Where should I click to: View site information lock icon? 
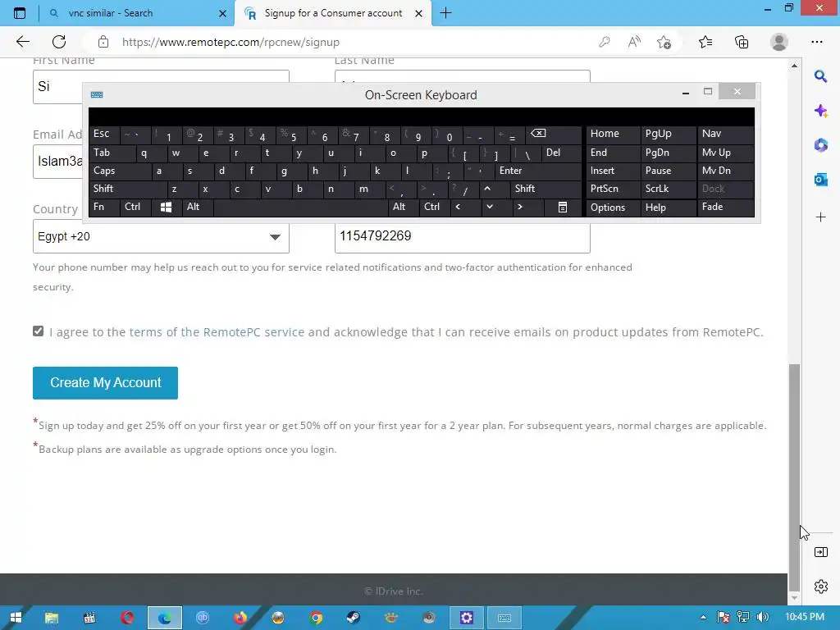(103, 42)
